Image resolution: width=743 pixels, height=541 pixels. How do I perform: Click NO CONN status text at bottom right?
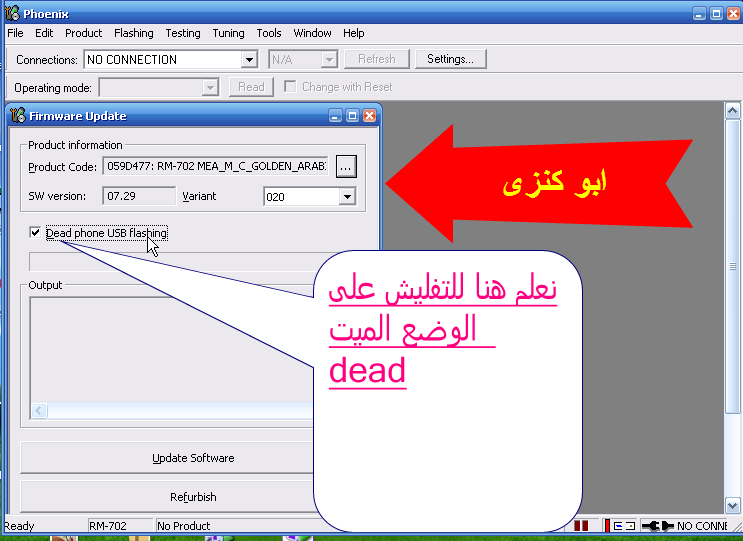(702, 526)
